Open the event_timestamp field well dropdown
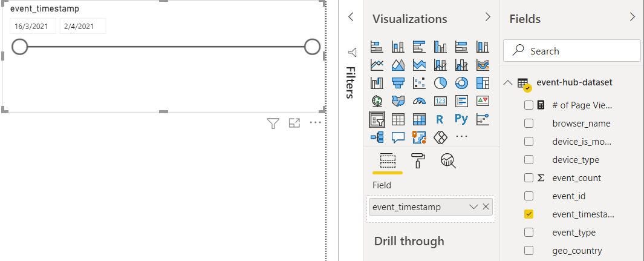This screenshot has height=261, width=644. (473, 207)
